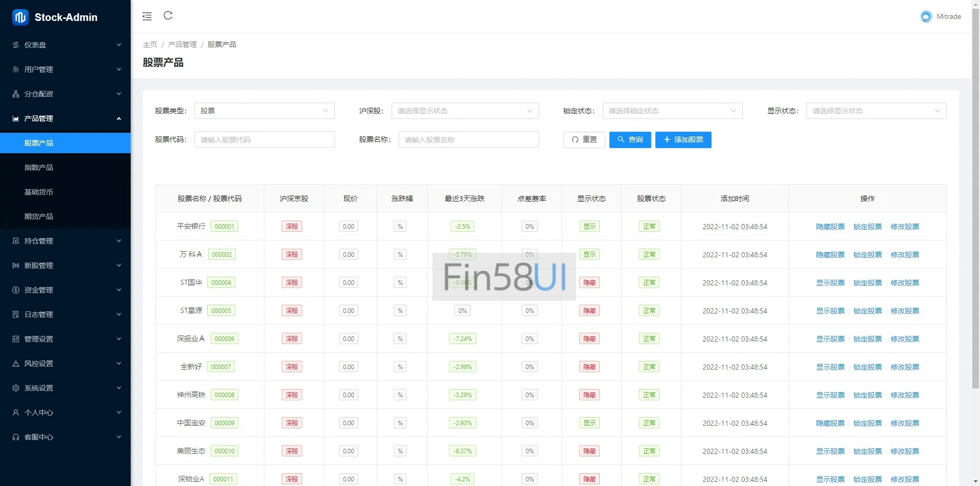This screenshot has height=486, width=980.
Task: Click the 添加股票 button
Action: pyautogui.click(x=683, y=140)
